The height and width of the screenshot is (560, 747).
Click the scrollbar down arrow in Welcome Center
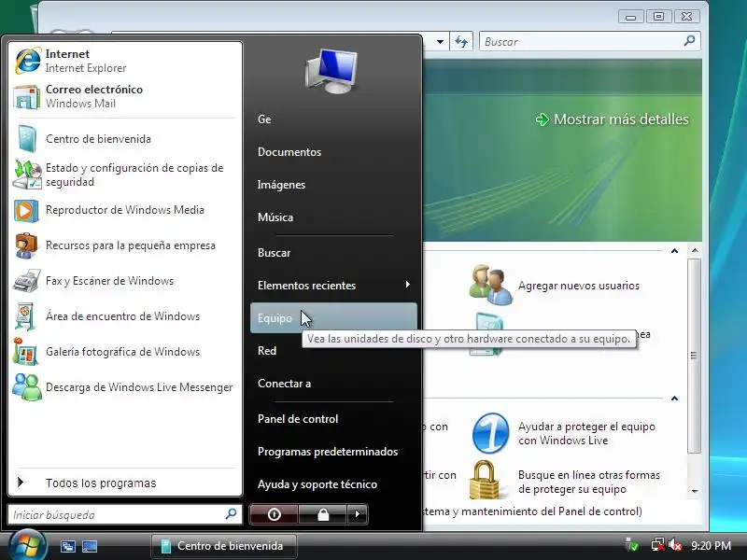(x=695, y=491)
